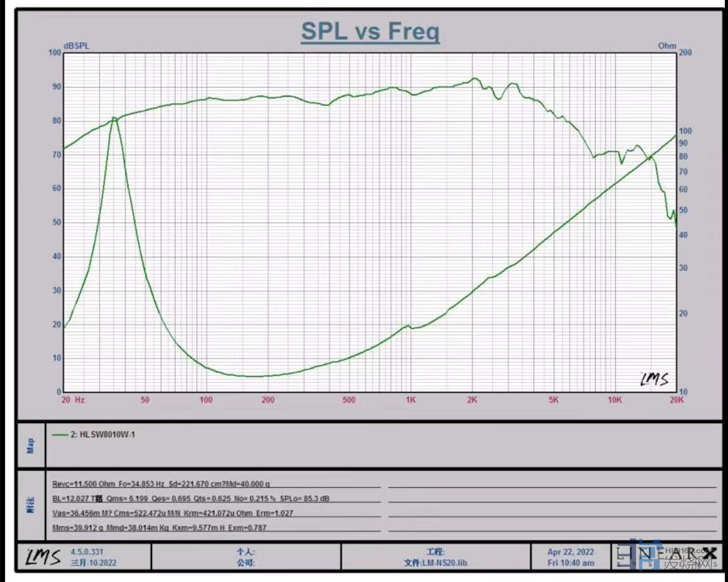
Task: Click the LMS logo in the footer
Action: click(42, 557)
